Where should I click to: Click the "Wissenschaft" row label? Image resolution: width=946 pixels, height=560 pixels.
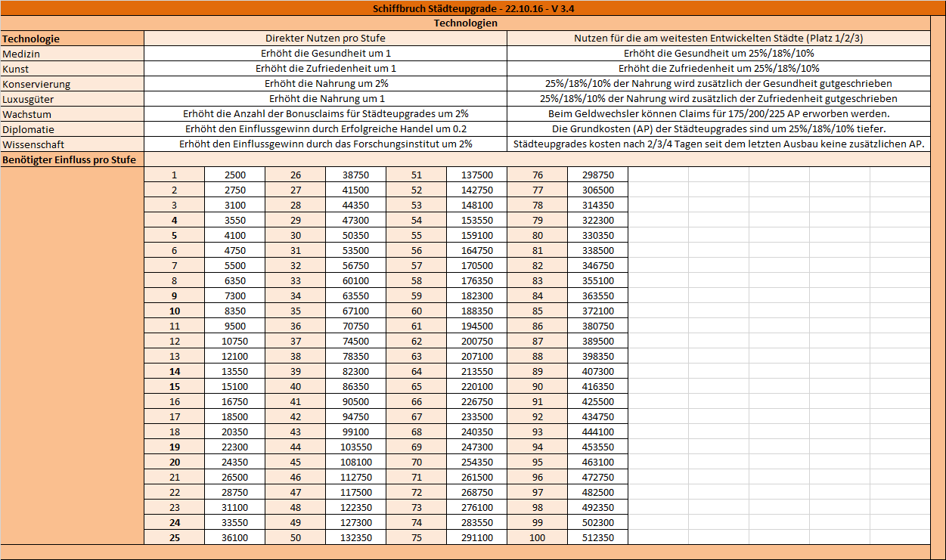coord(73,144)
